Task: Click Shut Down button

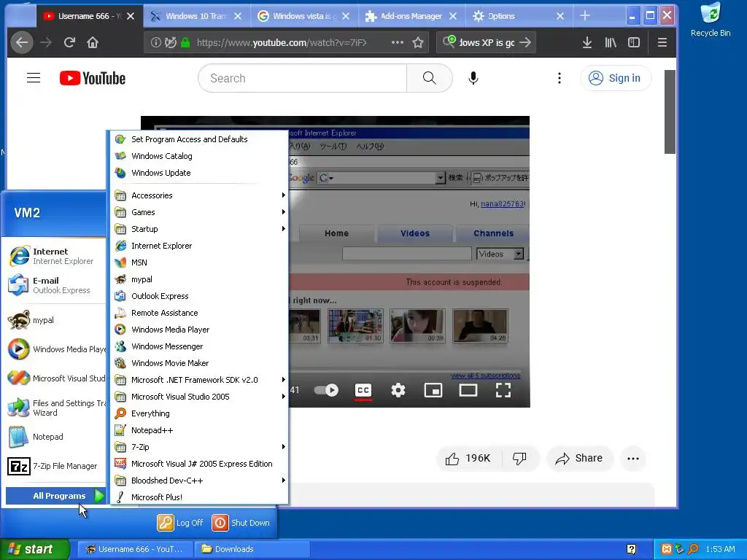Action: coord(241,522)
